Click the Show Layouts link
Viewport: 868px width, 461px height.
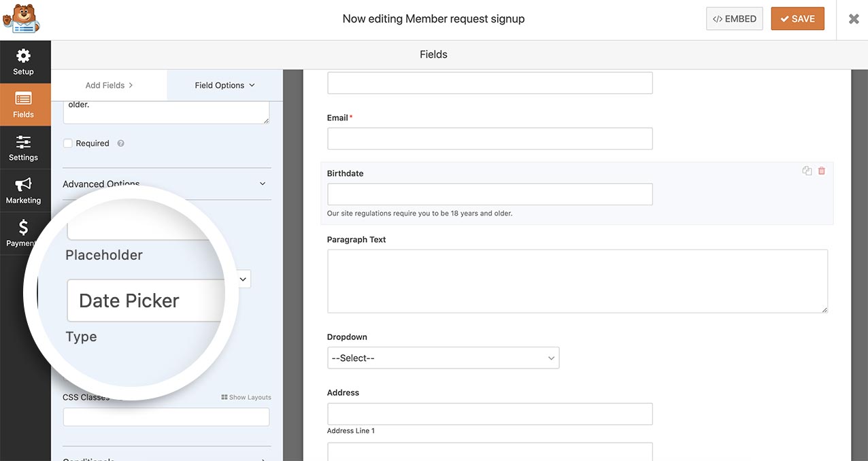click(246, 397)
